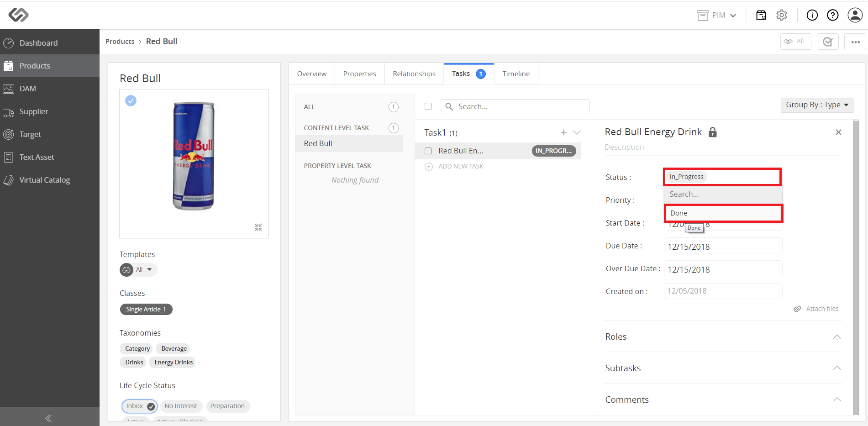This screenshot has width=868, height=426.
Task: Click the Energy Drinks taxonomy tag
Action: (174, 362)
